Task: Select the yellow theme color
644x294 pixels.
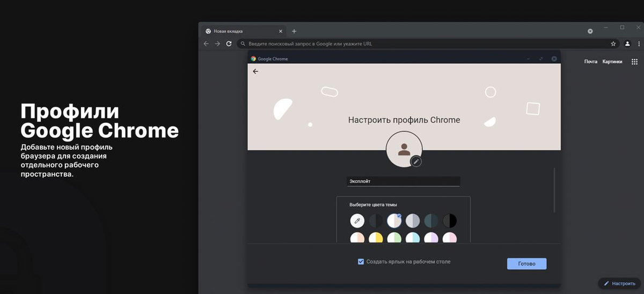Action: [x=376, y=238]
